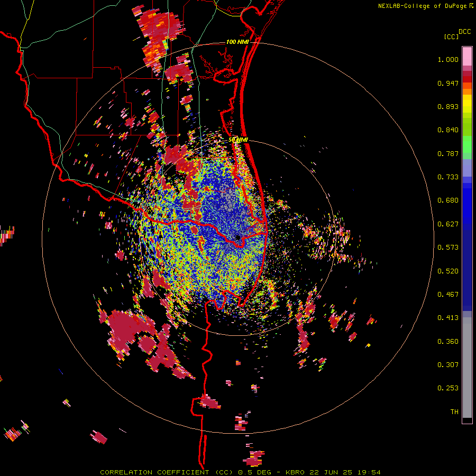This screenshot has height=476, width=476.
Task: Click the 0.307 value on color scale
Action: pos(448,365)
